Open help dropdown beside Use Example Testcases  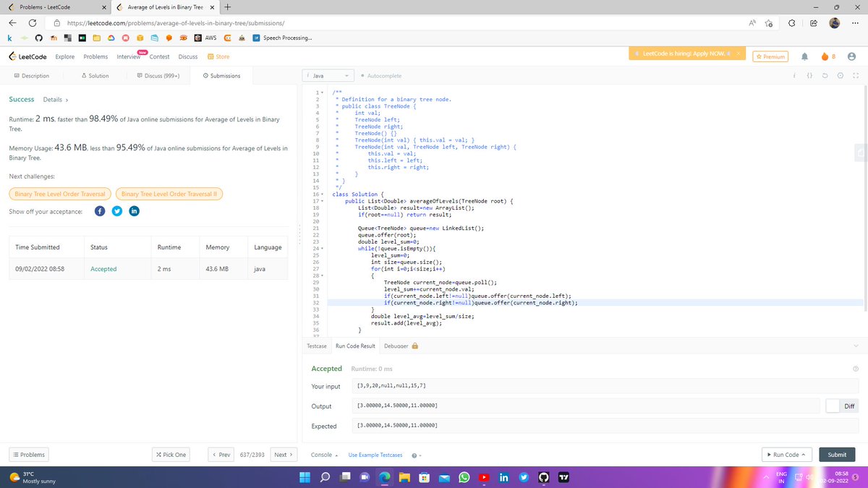417,455
